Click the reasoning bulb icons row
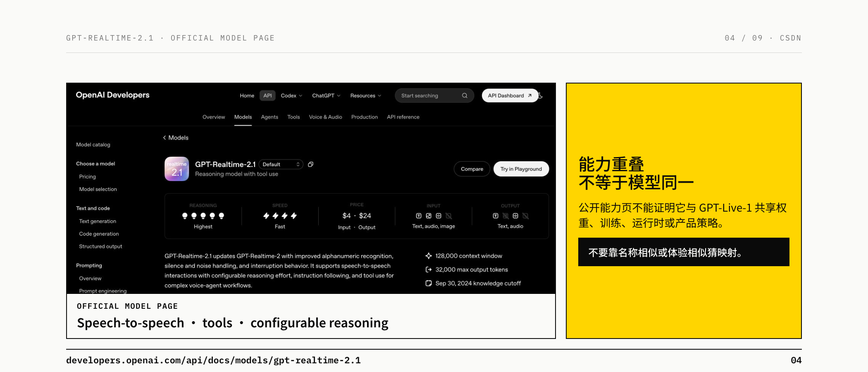 click(x=203, y=216)
